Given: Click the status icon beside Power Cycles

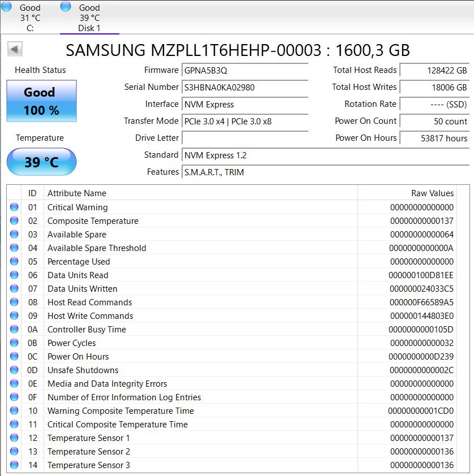Looking at the screenshot, I should point(14,343).
